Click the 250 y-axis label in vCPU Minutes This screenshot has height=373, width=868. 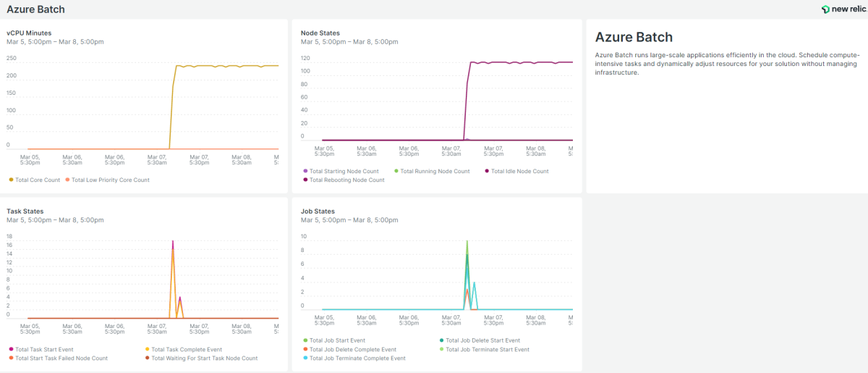coord(12,59)
